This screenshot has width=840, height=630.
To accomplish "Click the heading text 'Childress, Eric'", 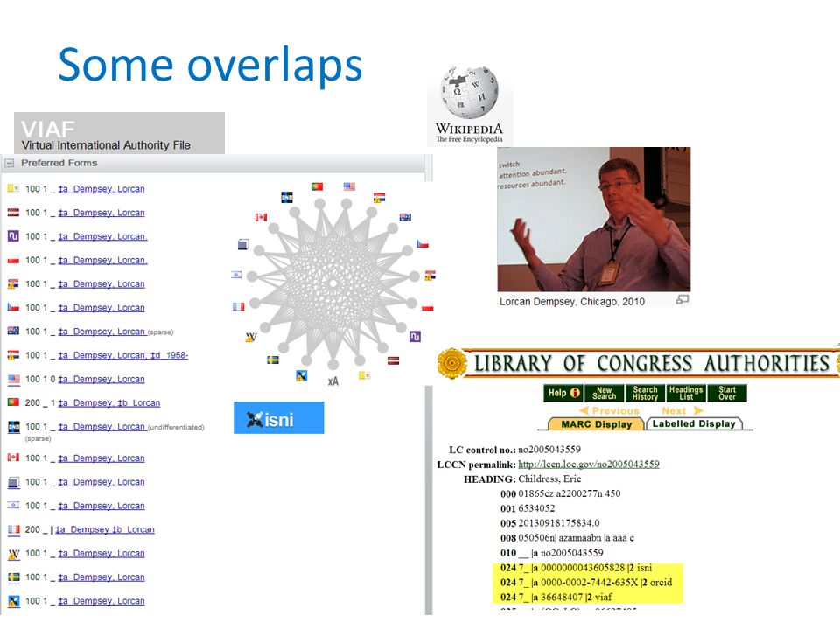I will [549, 479].
